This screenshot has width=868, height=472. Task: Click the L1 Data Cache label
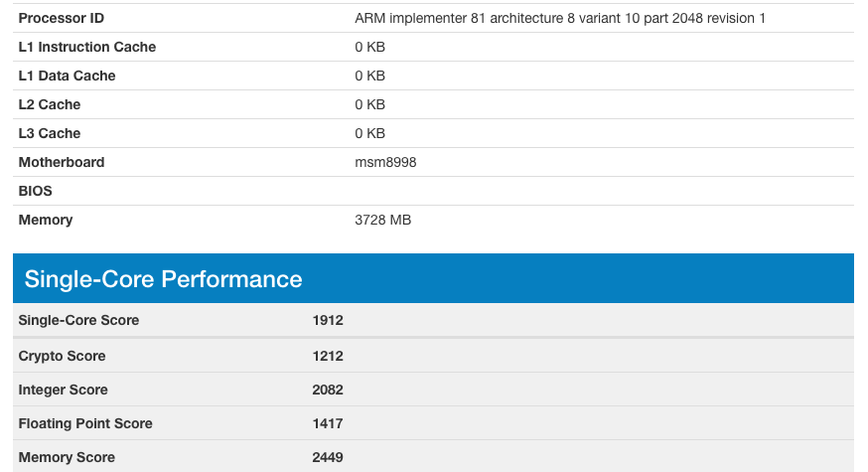(67, 76)
